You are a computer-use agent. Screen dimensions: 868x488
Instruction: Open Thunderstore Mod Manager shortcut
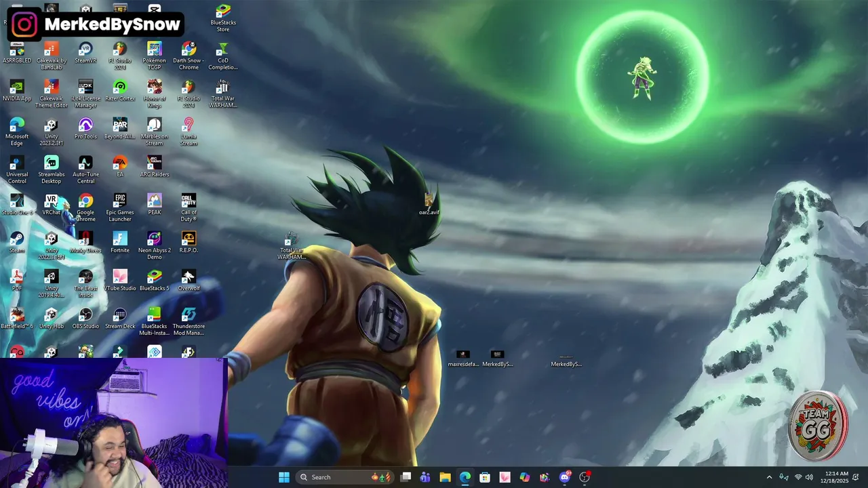[x=189, y=322]
